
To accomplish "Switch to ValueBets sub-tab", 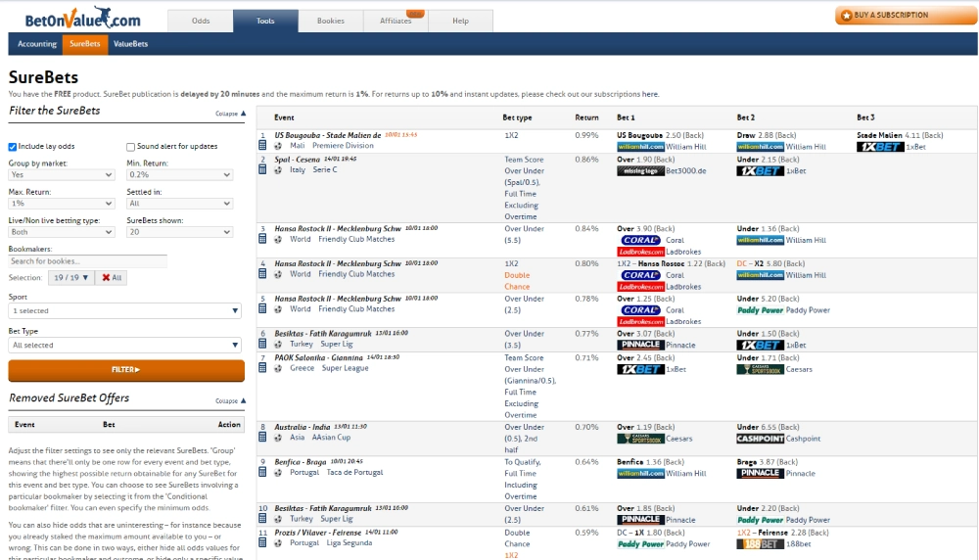I will click(x=130, y=44).
